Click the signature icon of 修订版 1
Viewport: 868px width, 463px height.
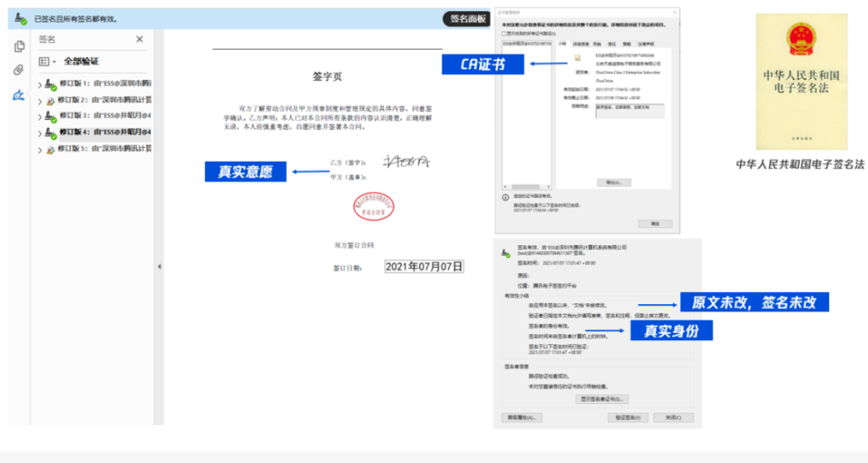pyautogui.click(x=50, y=84)
